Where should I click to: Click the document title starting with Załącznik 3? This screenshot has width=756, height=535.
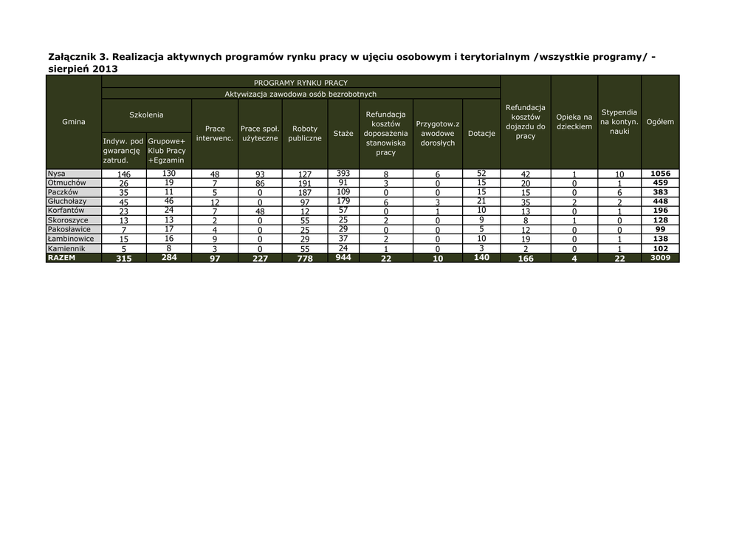click(351, 62)
